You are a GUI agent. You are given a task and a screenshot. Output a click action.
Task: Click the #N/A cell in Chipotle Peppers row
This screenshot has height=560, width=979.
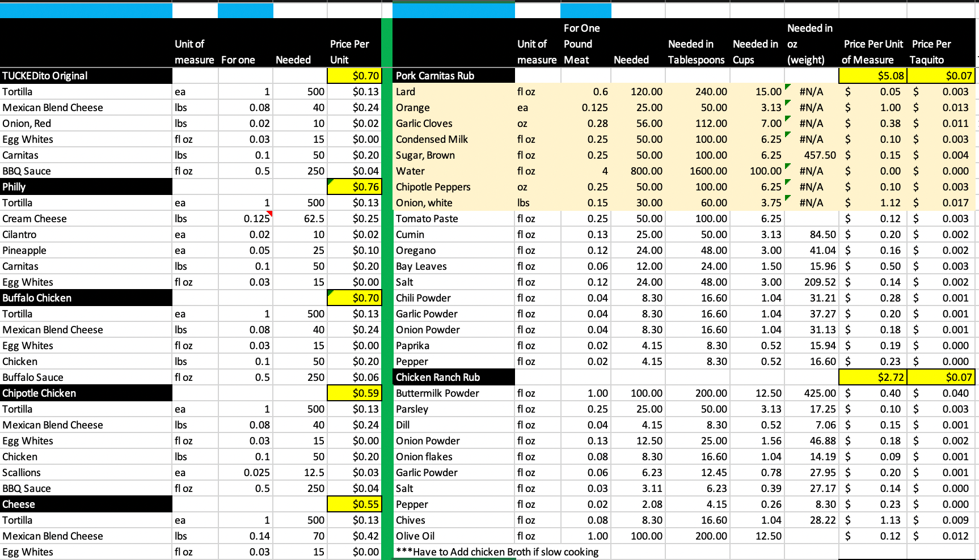point(811,187)
